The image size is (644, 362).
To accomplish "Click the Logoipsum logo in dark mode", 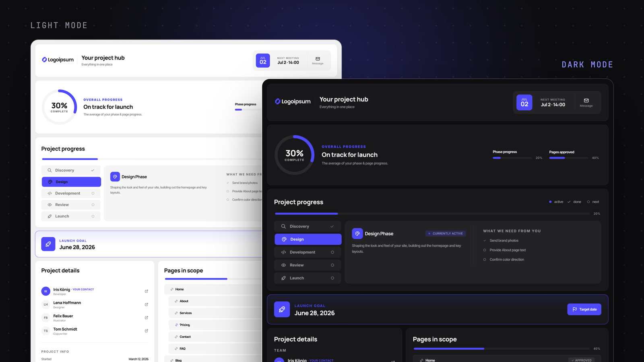I will (293, 101).
